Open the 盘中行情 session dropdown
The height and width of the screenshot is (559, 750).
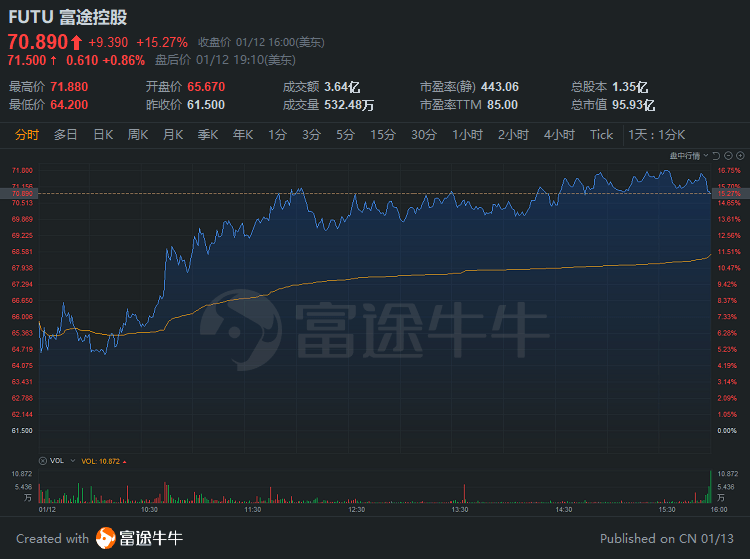coord(689,156)
